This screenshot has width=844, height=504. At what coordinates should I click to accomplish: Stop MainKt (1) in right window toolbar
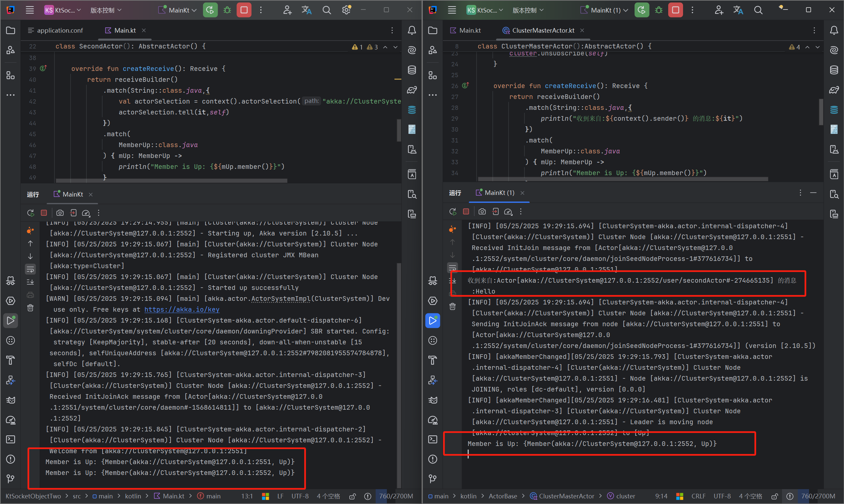point(675,10)
